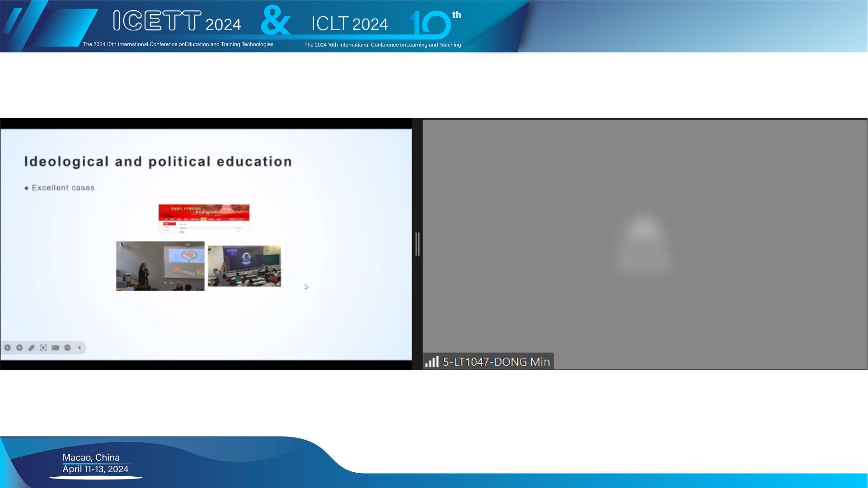Screen dimensions: 868x488
Task: Open the more options ellipsis menu
Action: 67,348
